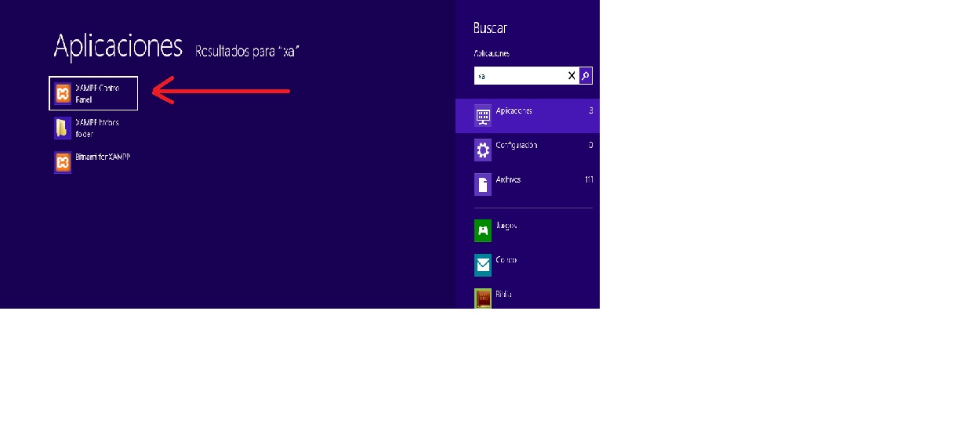
Task: Click the Archivos document icon
Action: pyautogui.click(x=483, y=184)
